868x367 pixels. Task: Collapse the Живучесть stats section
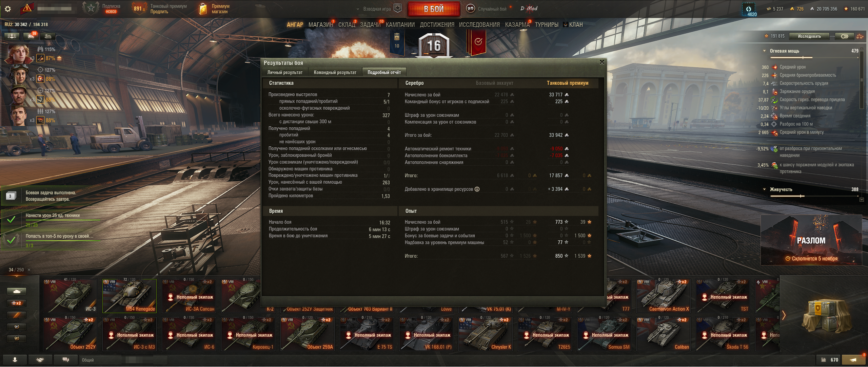[x=764, y=189]
